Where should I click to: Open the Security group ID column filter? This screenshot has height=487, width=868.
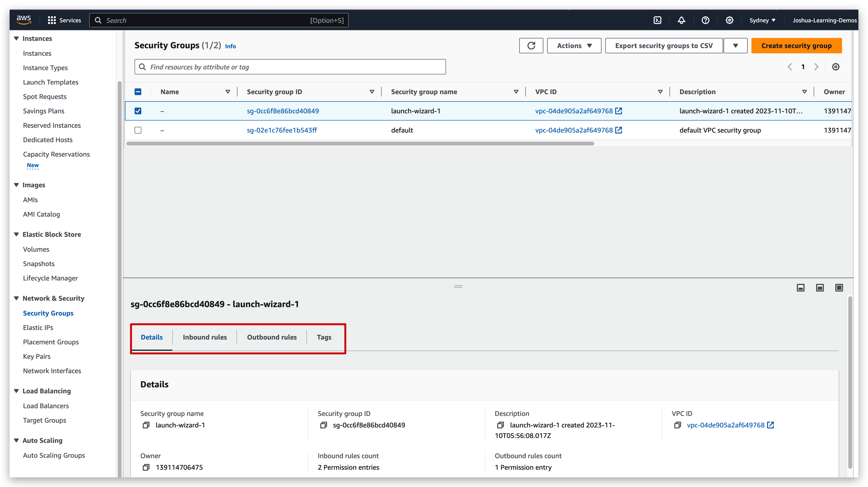click(x=372, y=91)
